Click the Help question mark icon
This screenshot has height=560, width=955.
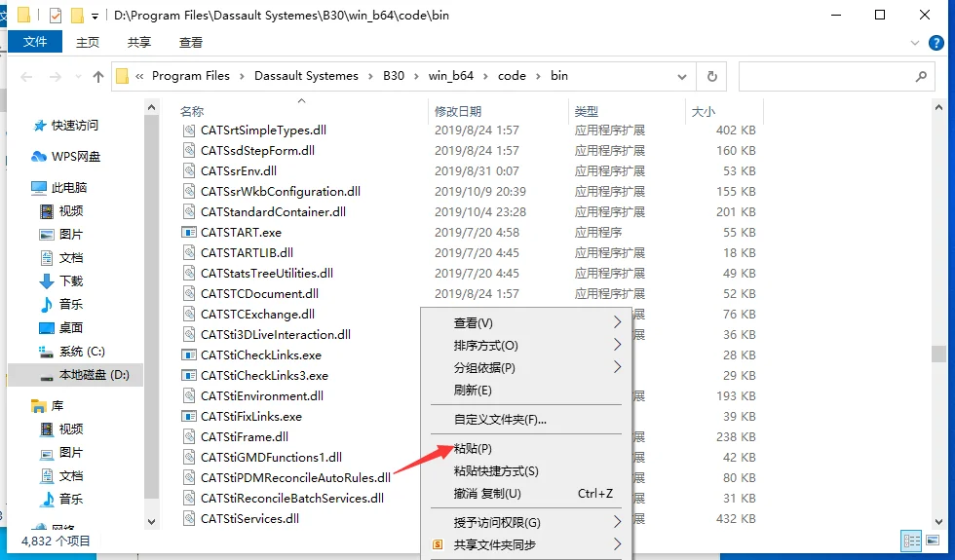tap(936, 43)
